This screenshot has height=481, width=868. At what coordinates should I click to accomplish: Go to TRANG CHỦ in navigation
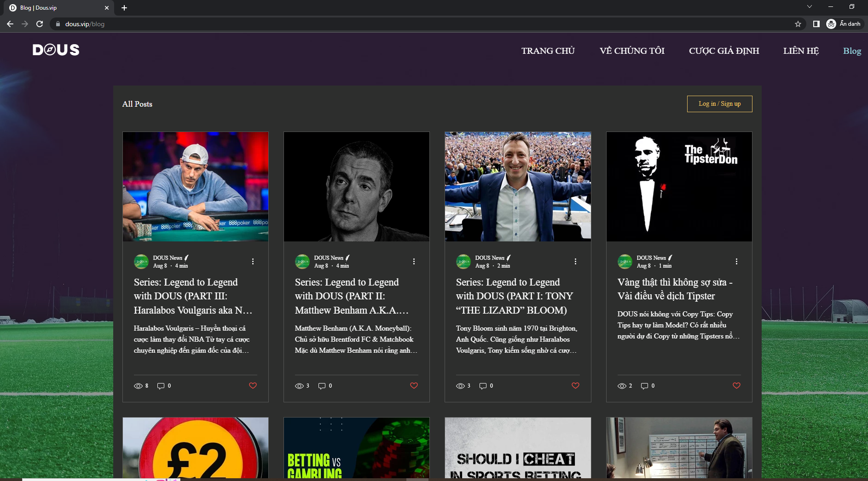[548, 51]
